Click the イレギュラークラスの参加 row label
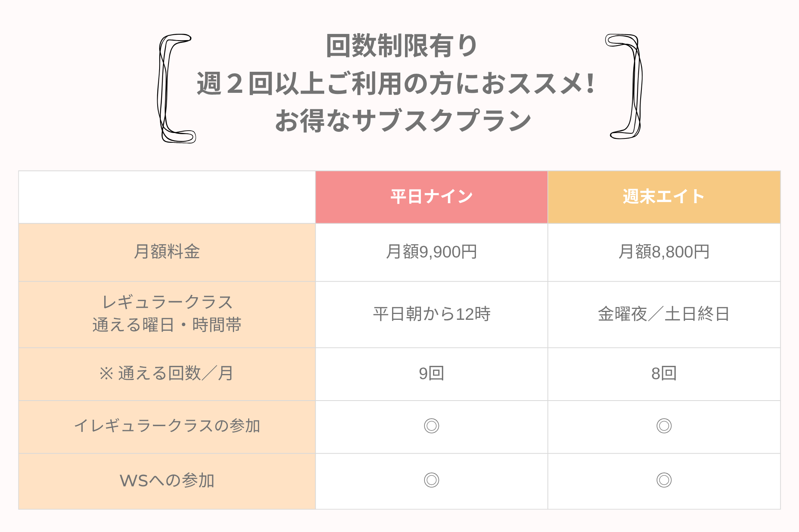Image resolution: width=799 pixels, height=532 pixels. tap(167, 427)
